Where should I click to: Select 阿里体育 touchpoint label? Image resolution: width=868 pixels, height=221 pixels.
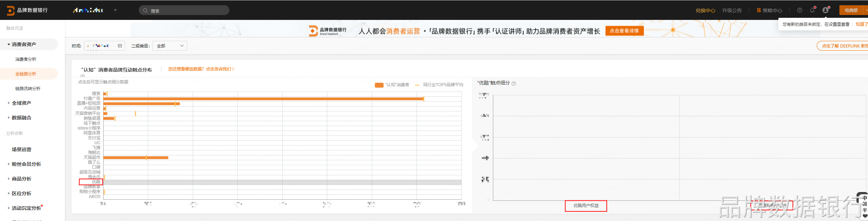[x=92, y=133]
